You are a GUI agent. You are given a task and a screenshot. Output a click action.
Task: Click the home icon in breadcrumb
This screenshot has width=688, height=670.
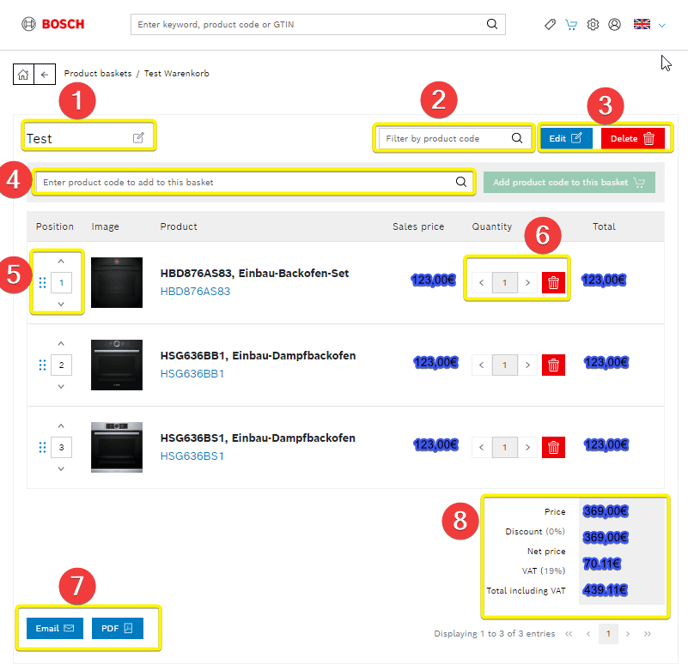pyautogui.click(x=22, y=74)
